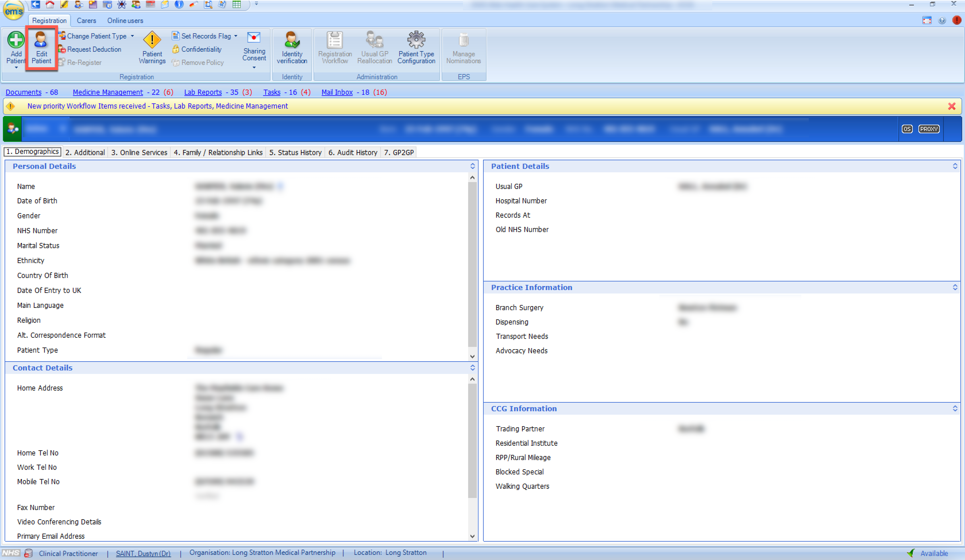Open patient find icon with magnifier
Viewport: 965px width, 560px height.
coord(79,5)
